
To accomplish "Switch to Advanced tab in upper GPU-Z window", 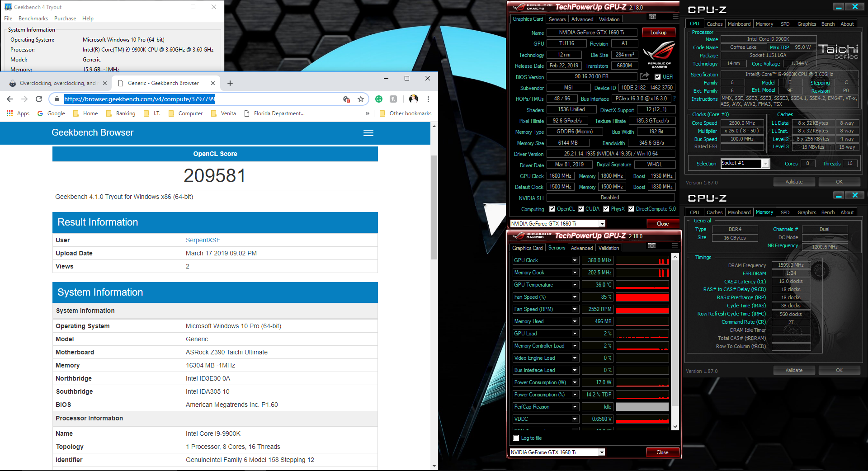I will click(582, 19).
